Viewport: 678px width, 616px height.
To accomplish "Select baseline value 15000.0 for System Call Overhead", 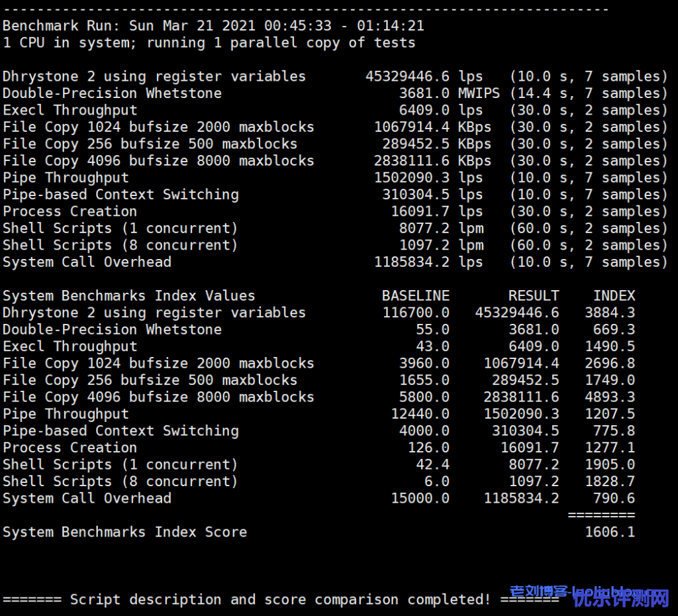I will 420,498.
